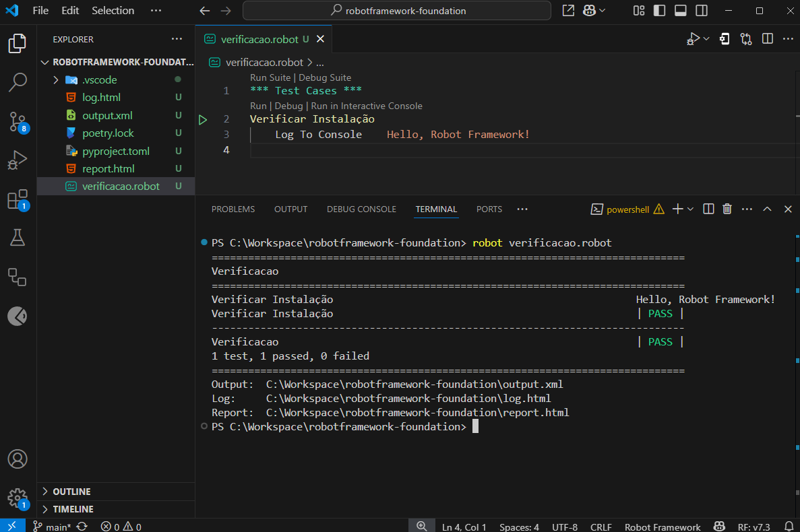Switch to the DEBUG CONSOLE tab
The width and height of the screenshot is (800, 532).
(x=361, y=209)
